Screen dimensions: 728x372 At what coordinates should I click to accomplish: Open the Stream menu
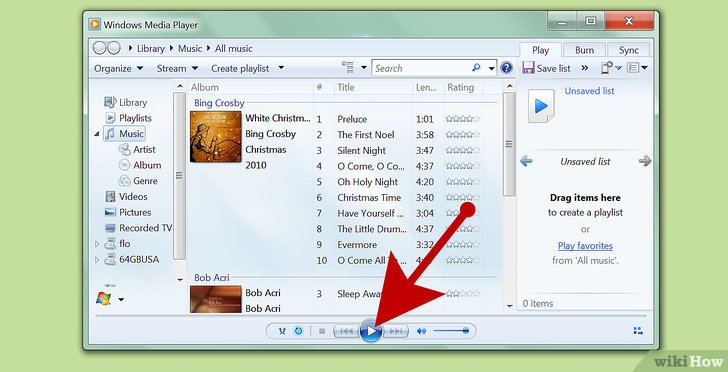tap(177, 68)
